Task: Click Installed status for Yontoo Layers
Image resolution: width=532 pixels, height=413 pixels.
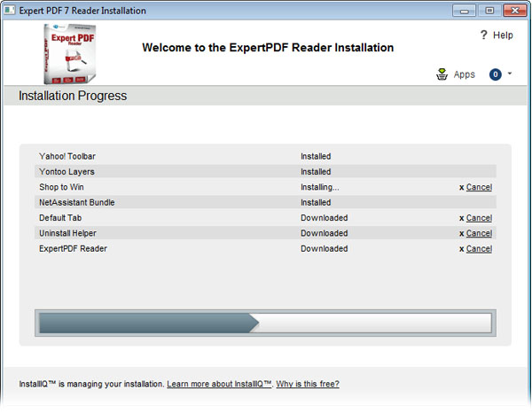Action: [x=316, y=172]
